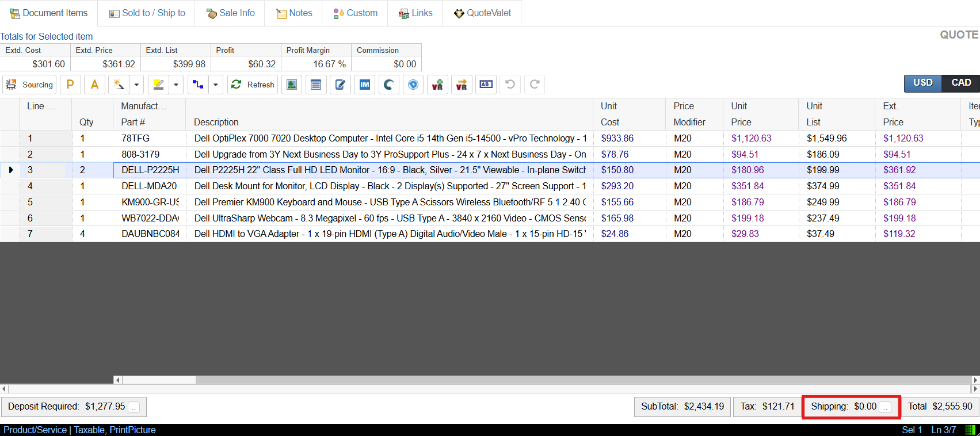Click the orange A toolbar icon
This screenshot has height=436, width=980.
pyautogui.click(x=94, y=85)
